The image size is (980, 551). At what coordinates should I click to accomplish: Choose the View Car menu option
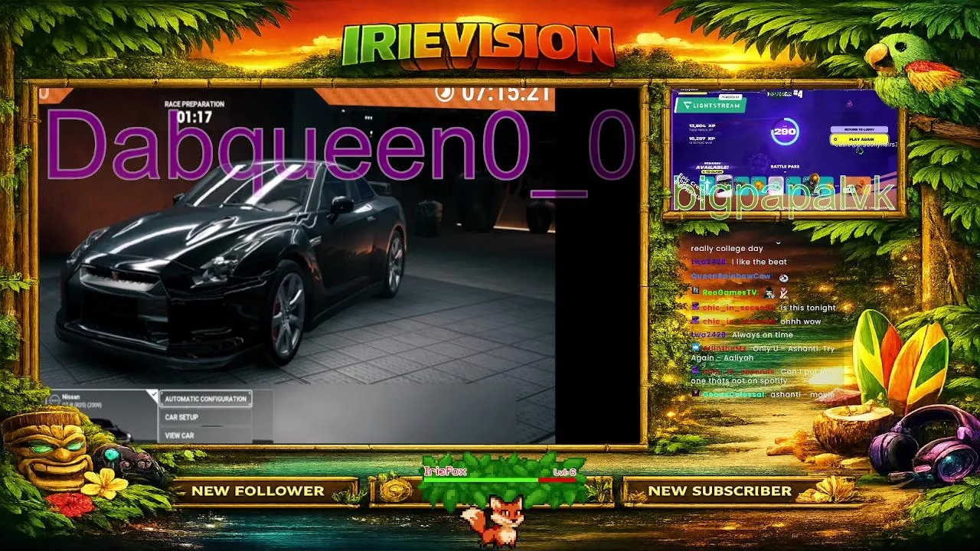point(205,435)
